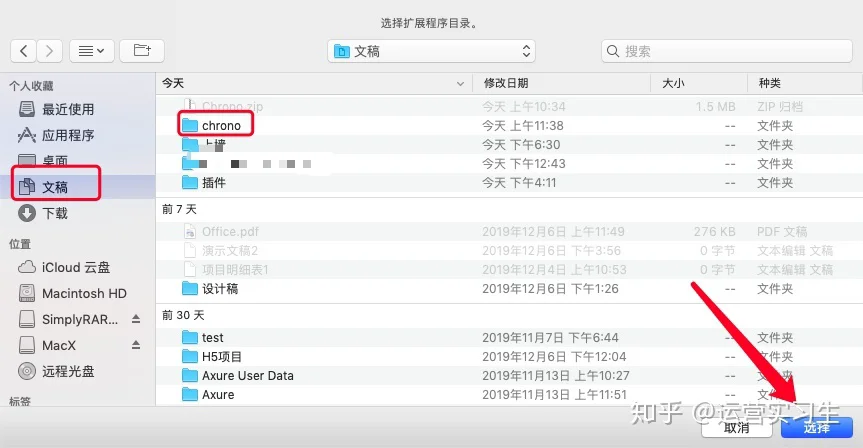Create a new folder with toolbar icon
This screenshot has width=863, height=448.
142,51
